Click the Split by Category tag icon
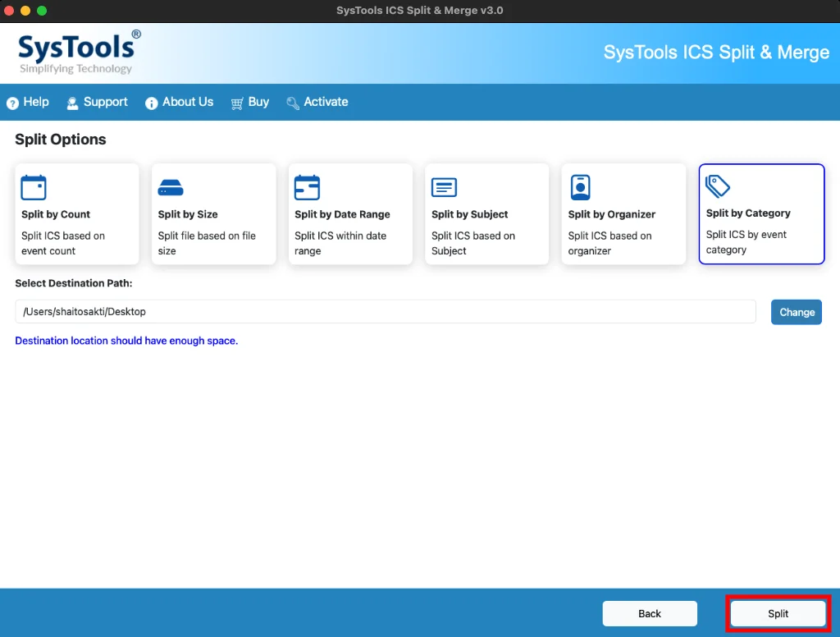The image size is (840, 637). [x=717, y=186]
